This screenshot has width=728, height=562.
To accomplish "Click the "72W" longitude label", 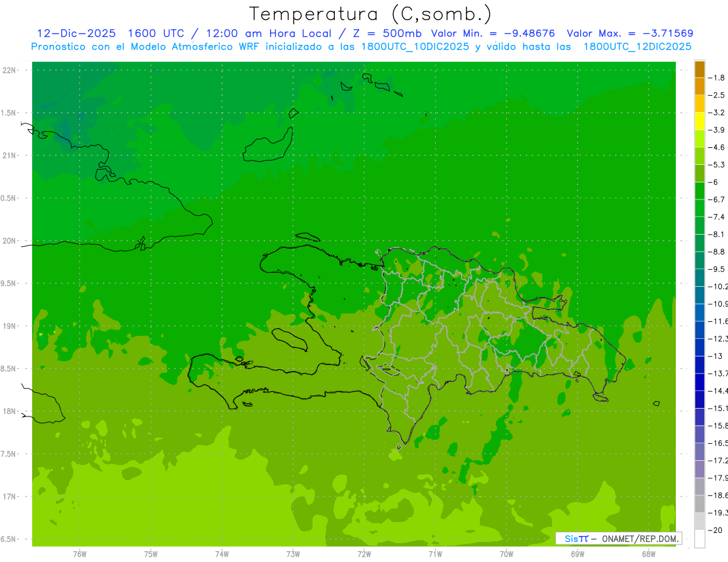I will click(x=364, y=554).
